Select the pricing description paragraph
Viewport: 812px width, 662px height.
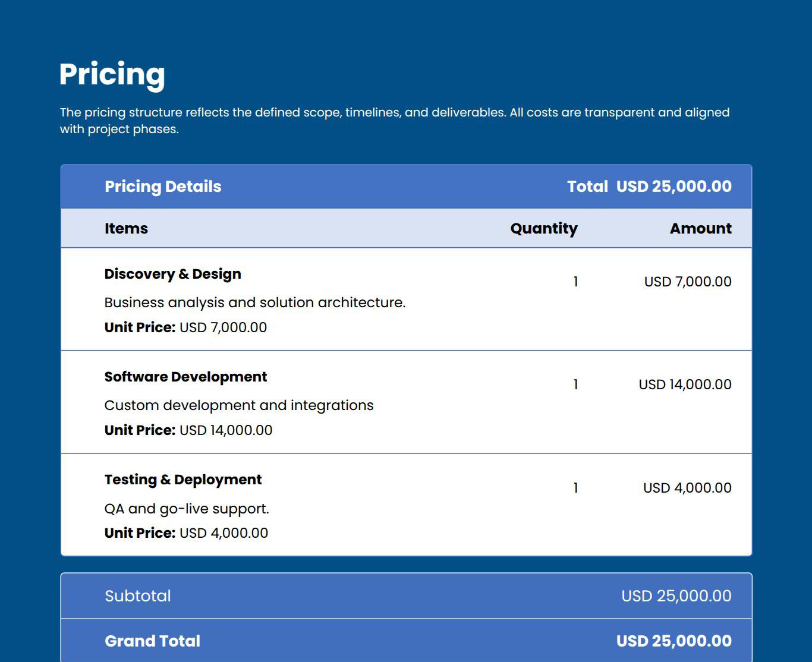395,120
